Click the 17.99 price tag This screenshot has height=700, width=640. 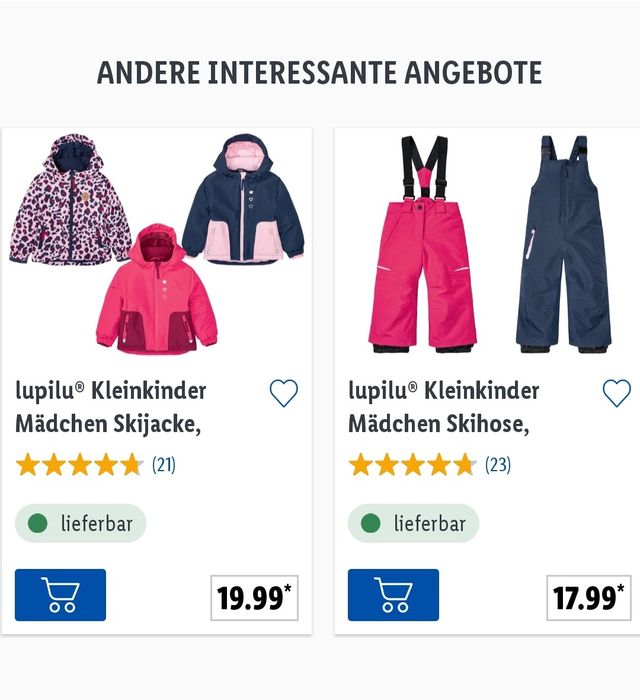(x=589, y=598)
